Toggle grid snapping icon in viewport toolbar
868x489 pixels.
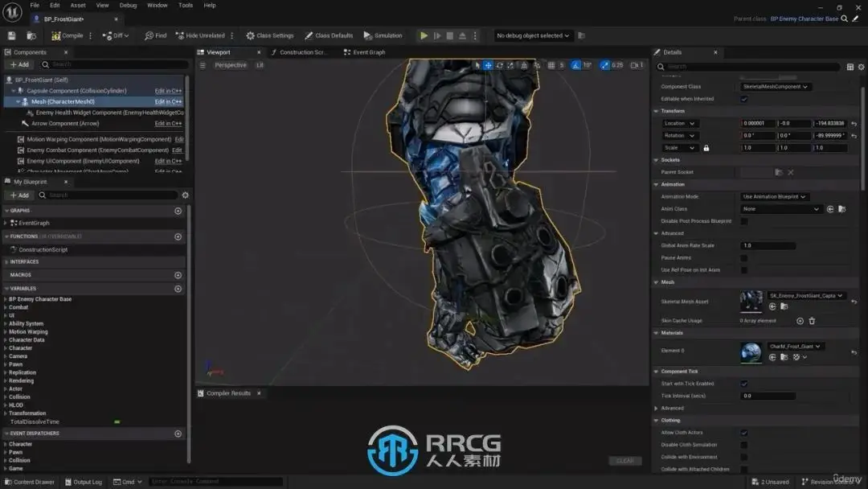point(551,65)
